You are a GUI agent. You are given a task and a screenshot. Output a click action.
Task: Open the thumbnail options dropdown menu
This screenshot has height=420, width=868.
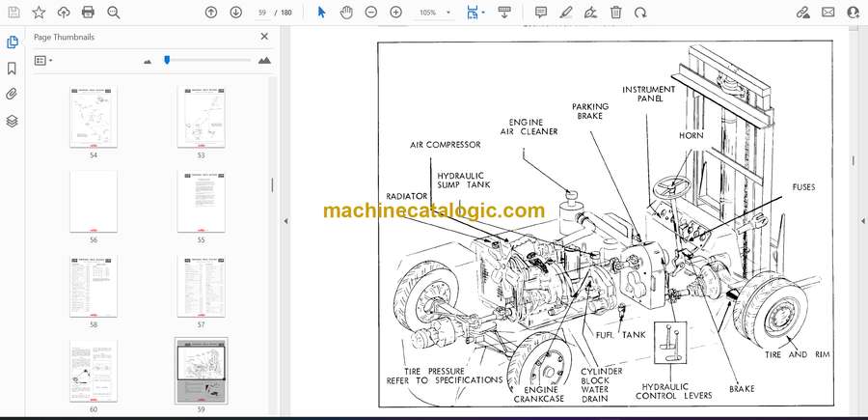[43, 60]
